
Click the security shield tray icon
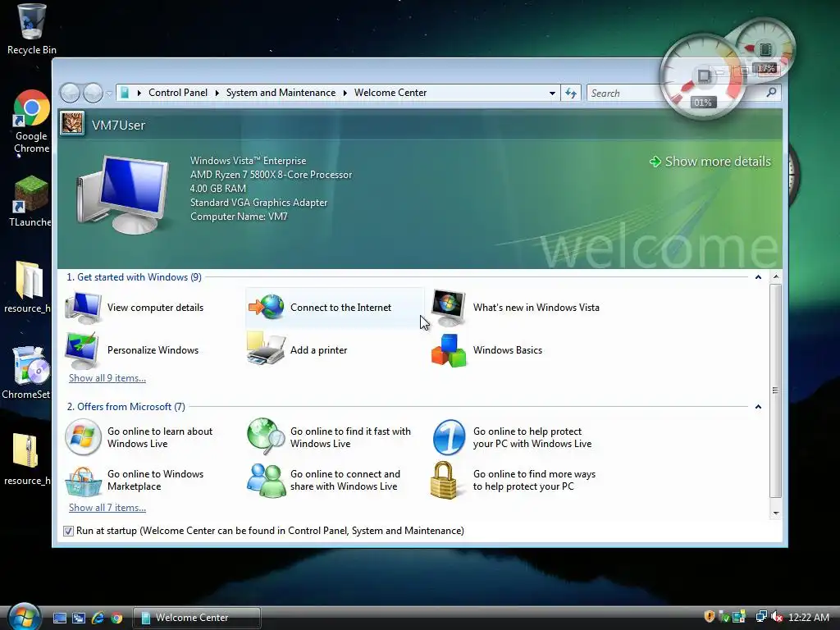[x=710, y=617]
